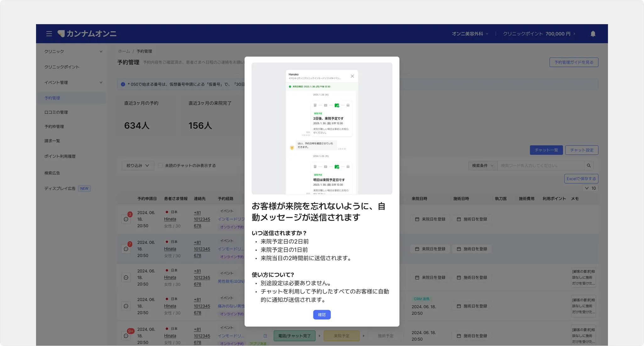Expand the クリニック sidebar section

pos(101,52)
